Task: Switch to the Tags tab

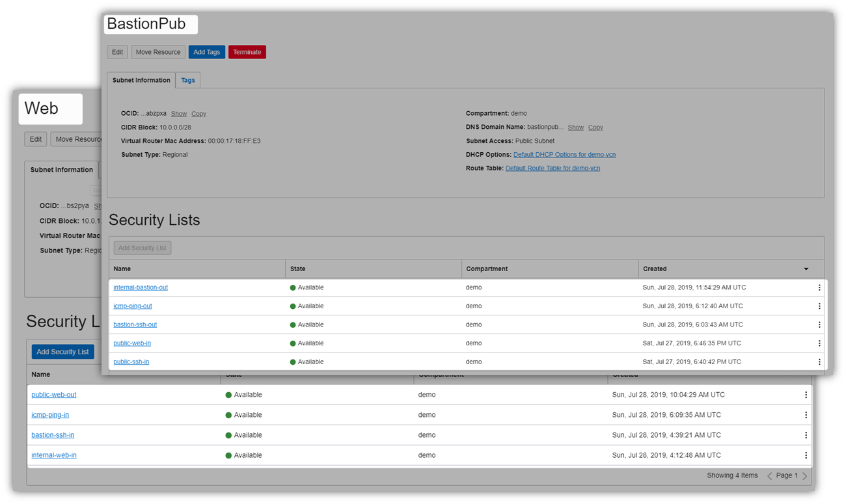Action: 187,80
